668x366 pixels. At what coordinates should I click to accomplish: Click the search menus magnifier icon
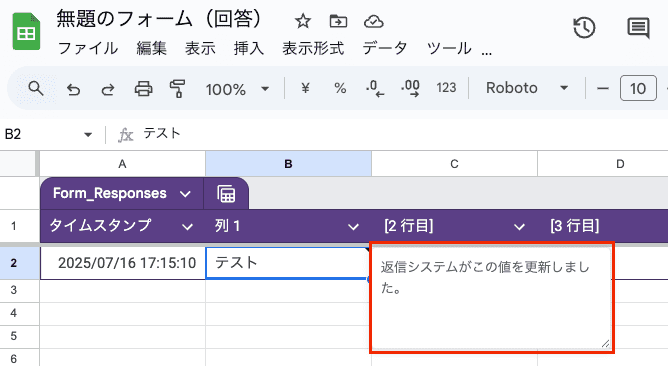(36, 89)
